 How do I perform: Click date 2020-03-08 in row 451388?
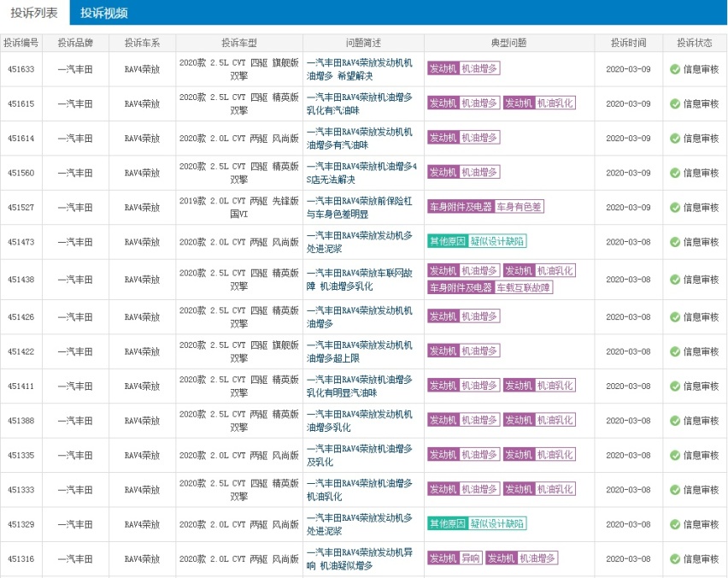pyautogui.click(x=628, y=421)
